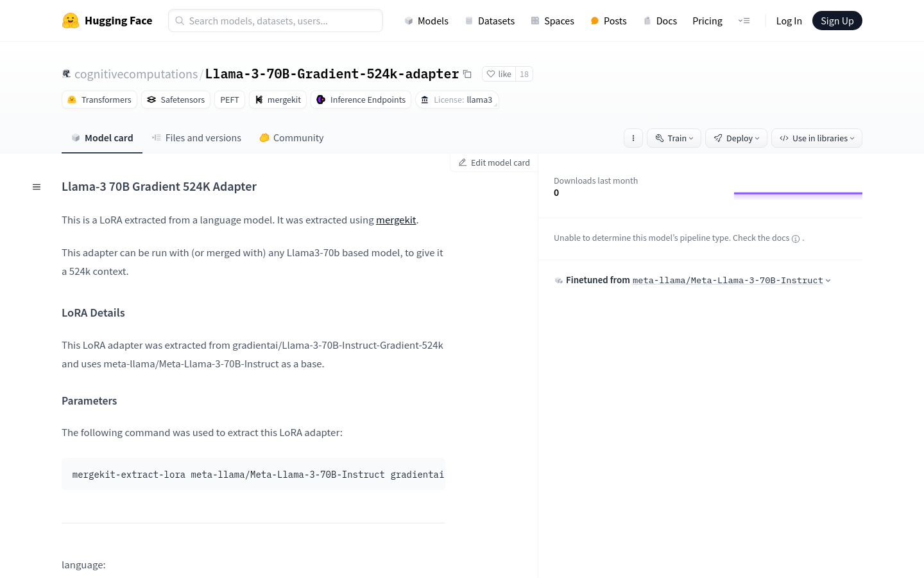Viewport: 924px width, 578px height.
Task: Focus the search models input field
Action: [x=275, y=21]
